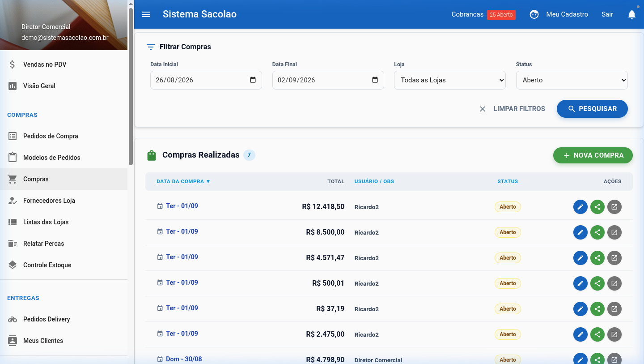This screenshot has height=364, width=644.
Task: Open the Data Final calendar picker
Action: pos(375,80)
